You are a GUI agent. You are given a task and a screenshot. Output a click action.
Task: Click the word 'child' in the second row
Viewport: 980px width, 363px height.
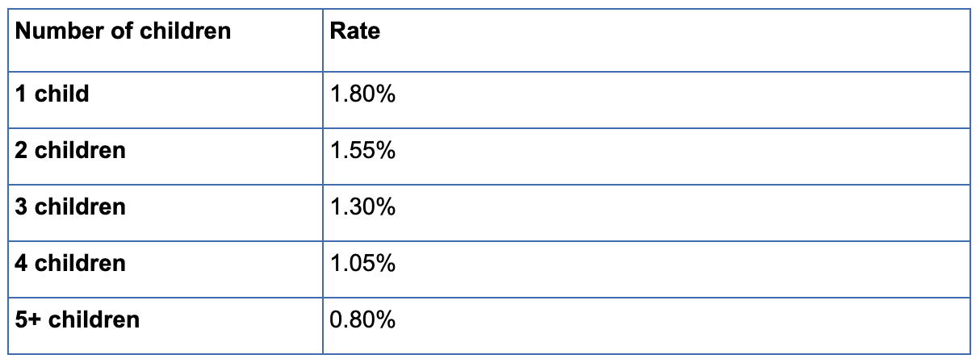point(62,94)
